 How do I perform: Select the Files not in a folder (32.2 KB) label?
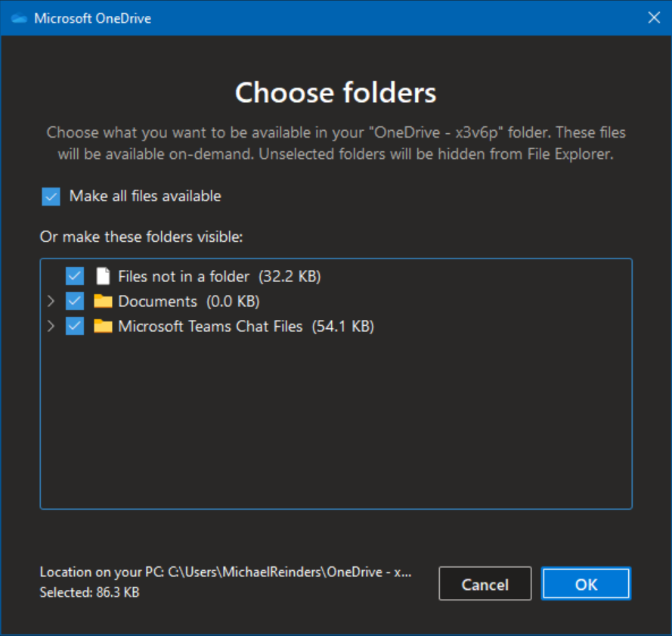219,276
